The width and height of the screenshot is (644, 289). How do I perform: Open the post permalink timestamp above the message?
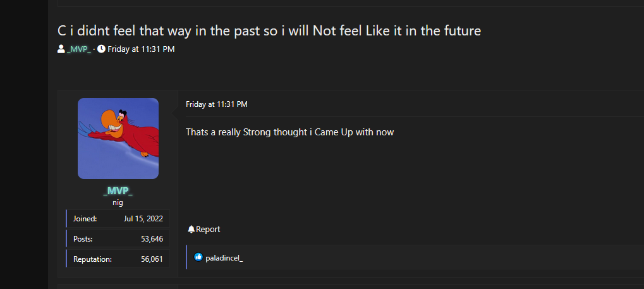pyautogui.click(x=217, y=104)
